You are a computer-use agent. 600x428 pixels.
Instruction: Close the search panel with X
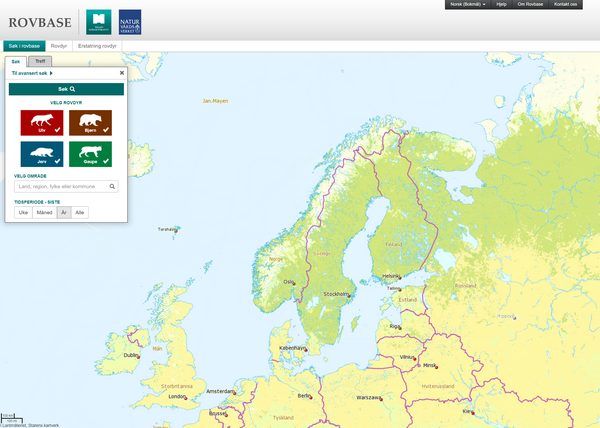point(122,73)
